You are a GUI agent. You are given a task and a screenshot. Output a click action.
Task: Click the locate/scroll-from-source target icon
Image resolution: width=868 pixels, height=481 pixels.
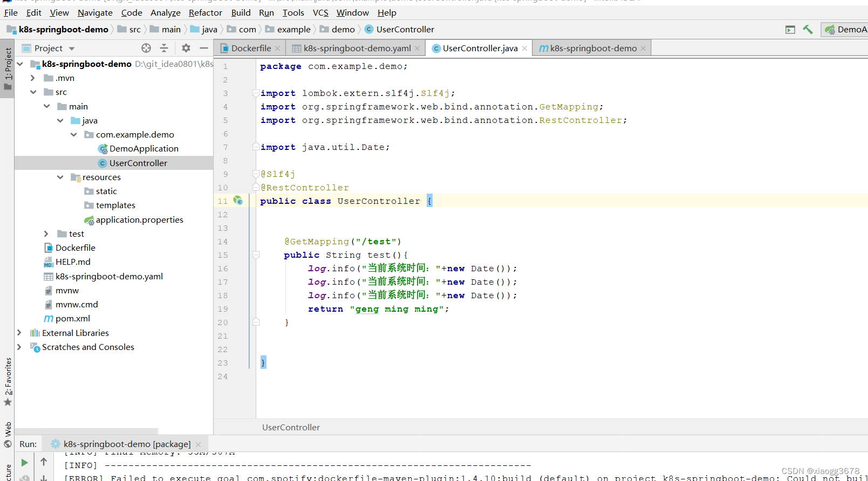tap(146, 48)
